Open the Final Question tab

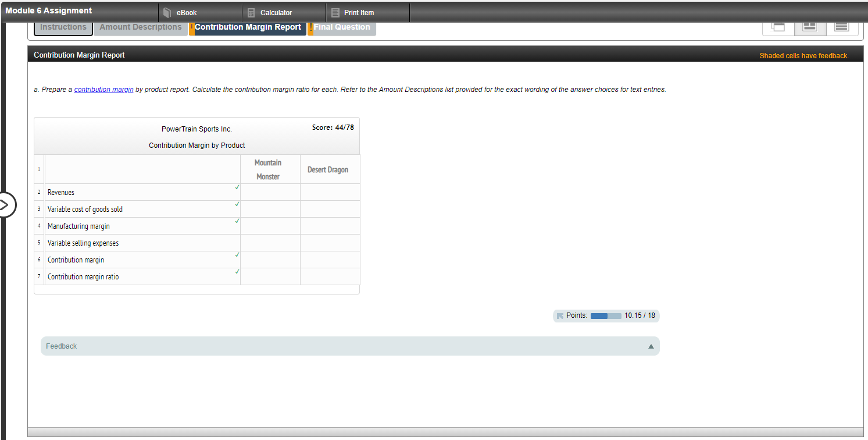(x=342, y=27)
